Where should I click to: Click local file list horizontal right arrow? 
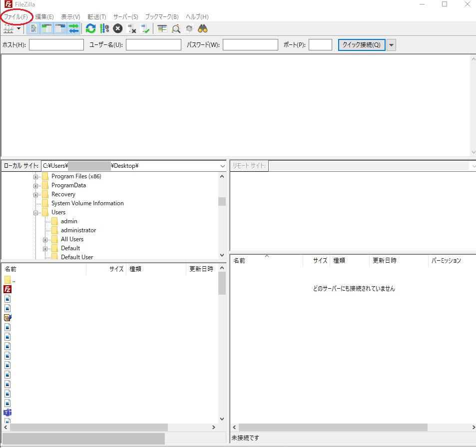[x=214, y=428]
